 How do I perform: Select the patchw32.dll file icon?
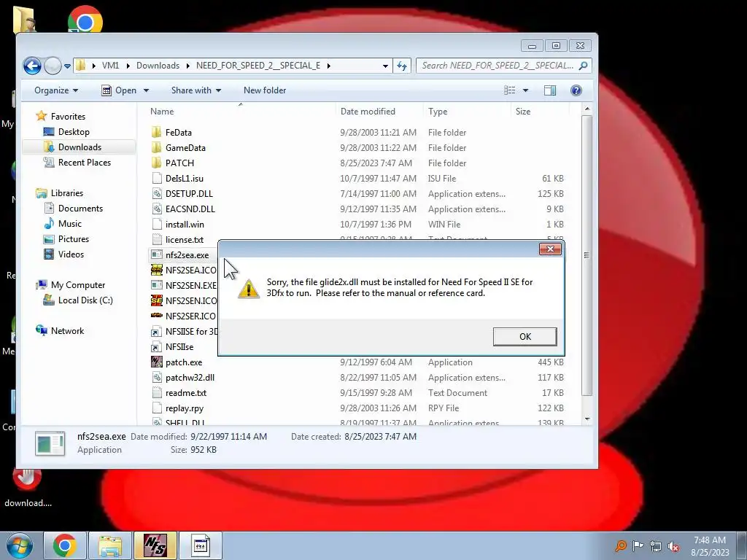pos(157,378)
